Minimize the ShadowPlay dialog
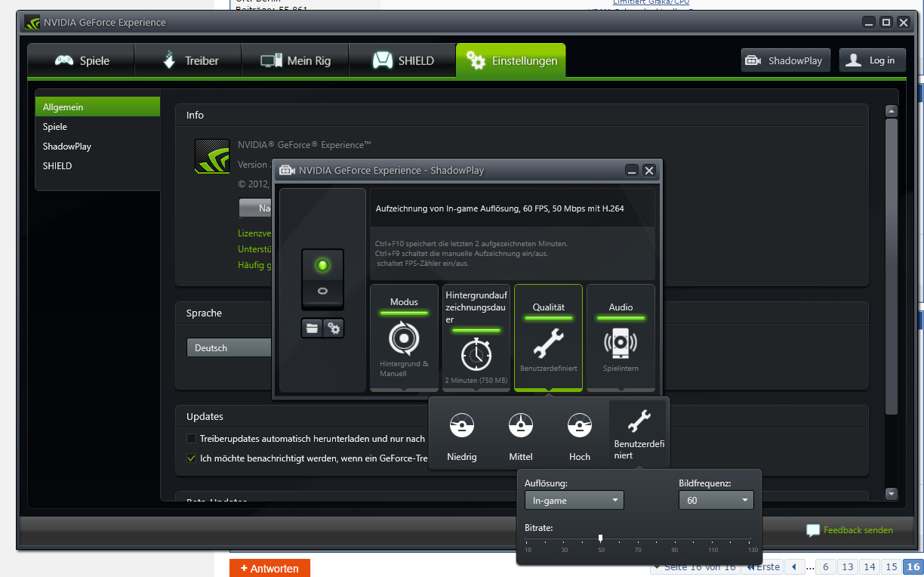Viewport: 924px width, 577px height. [632, 171]
